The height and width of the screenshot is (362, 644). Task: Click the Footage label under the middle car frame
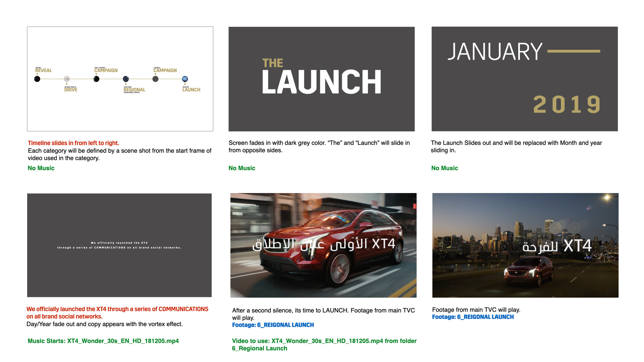point(273,325)
